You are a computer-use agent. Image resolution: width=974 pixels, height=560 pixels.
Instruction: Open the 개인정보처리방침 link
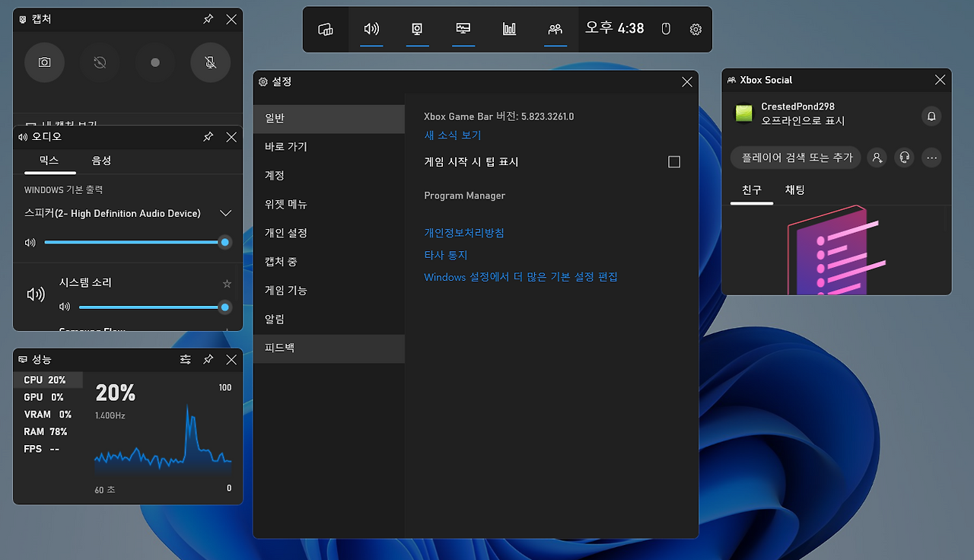[x=464, y=233]
